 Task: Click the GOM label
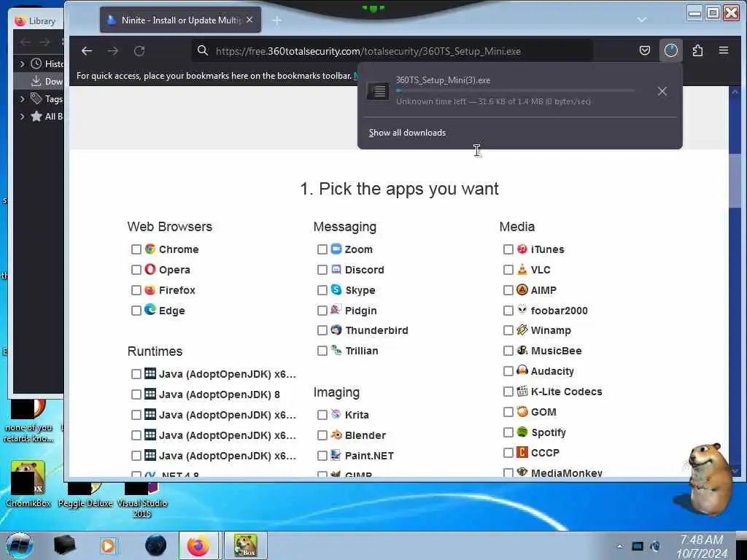tap(543, 412)
